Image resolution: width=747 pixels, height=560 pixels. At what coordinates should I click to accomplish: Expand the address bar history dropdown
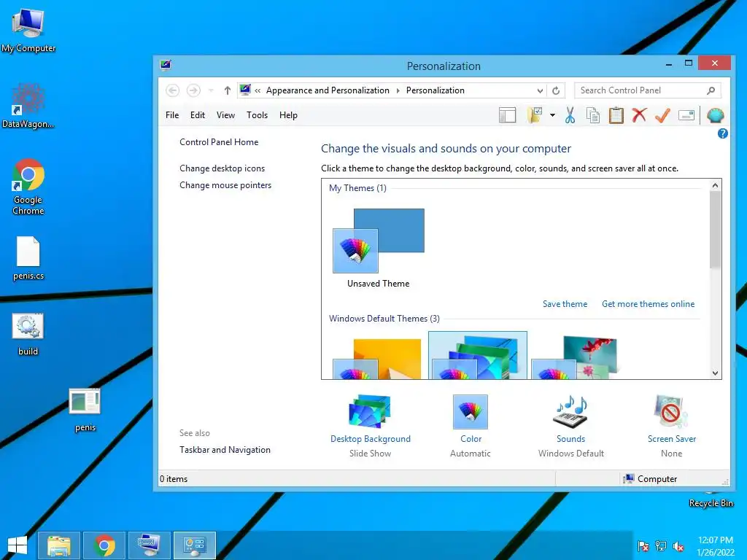[540, 90]
